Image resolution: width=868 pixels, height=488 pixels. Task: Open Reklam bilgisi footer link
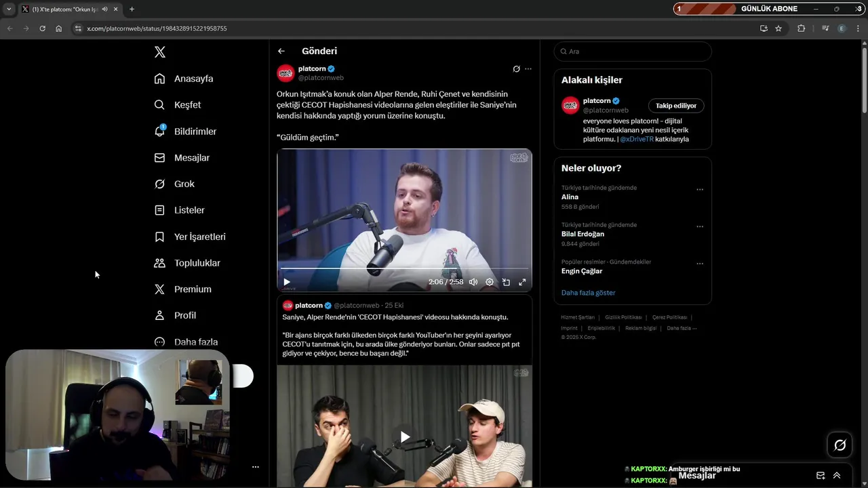point(641,328)
